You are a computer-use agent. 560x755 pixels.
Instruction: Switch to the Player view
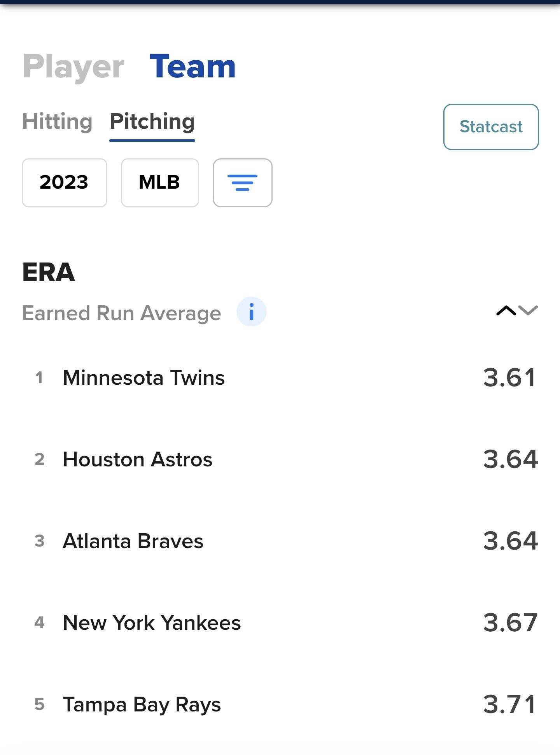tap(73, 67)
